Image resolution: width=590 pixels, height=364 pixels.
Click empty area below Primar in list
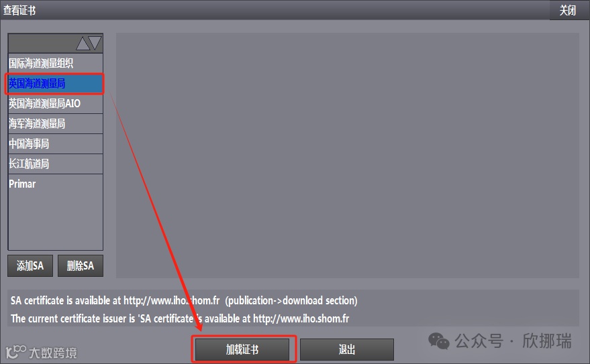coord(55,222)
